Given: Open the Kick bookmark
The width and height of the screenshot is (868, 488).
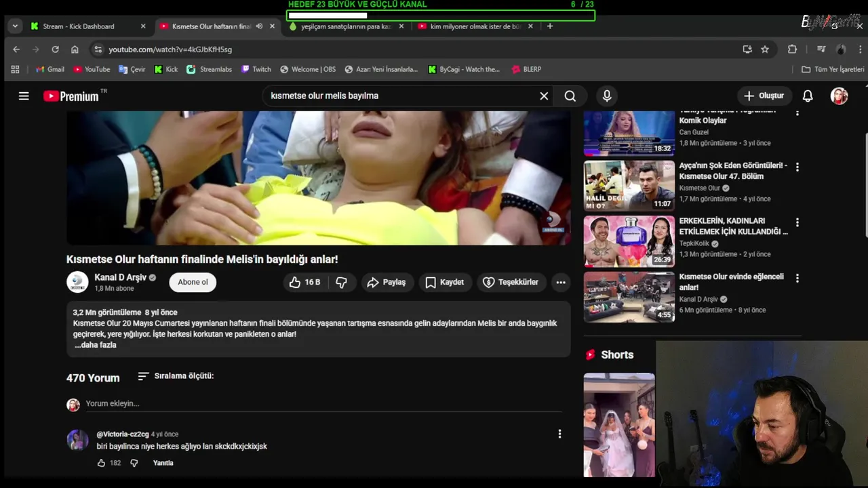Looking at the screenshot, I should 166,69.
